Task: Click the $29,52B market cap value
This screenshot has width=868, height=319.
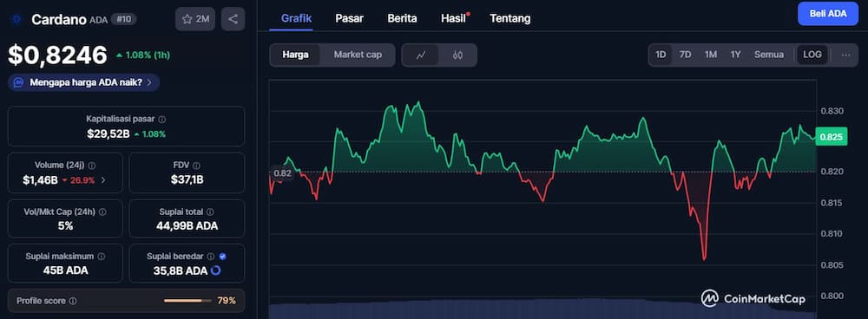Action: pyautogui.click(x=108, y=133)
